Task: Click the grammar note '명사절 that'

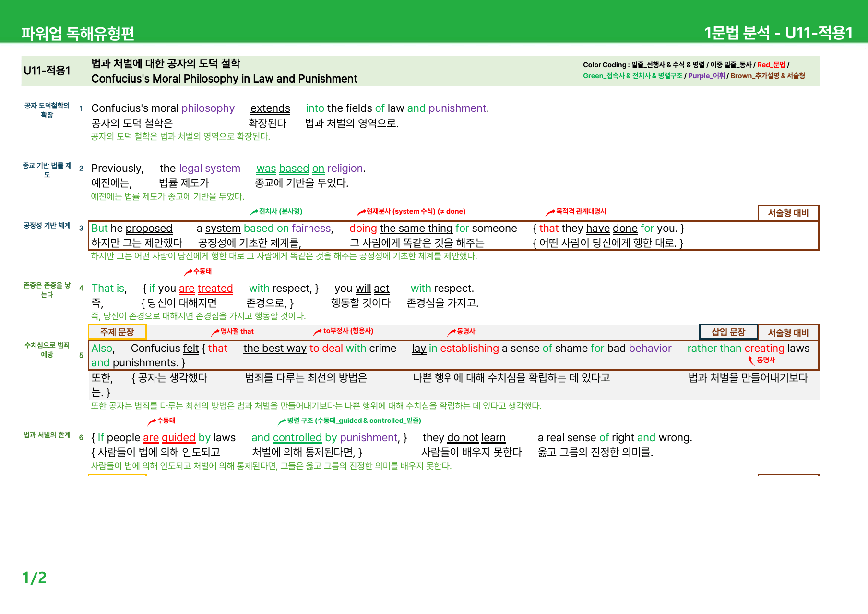Action: click(x=237, y=331)
